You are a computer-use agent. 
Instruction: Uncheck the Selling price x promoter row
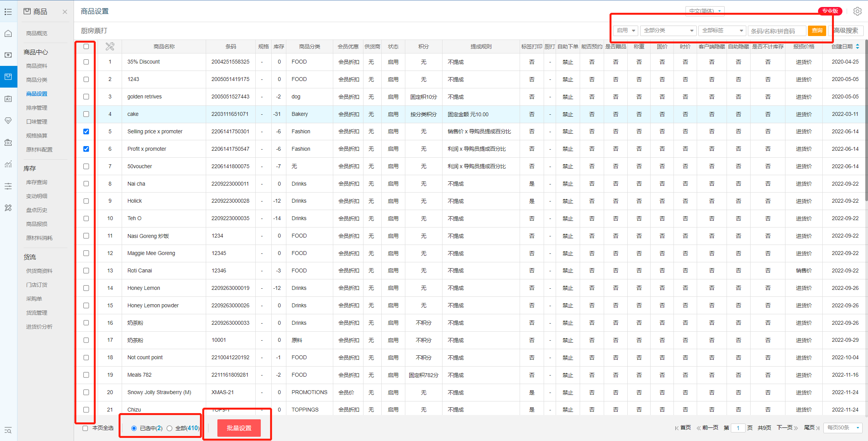(x=86, y=131)
